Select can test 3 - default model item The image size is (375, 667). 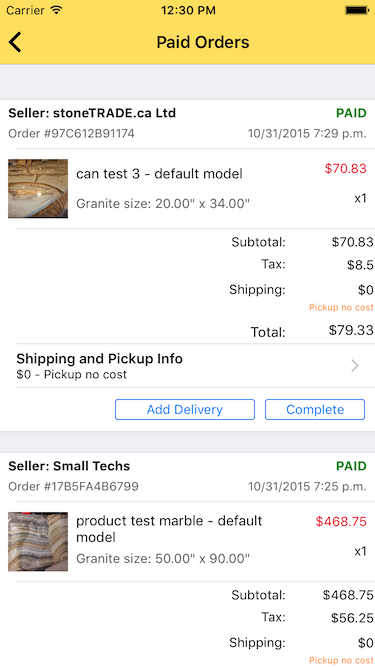pyautogui.click(x=159, y=174)
